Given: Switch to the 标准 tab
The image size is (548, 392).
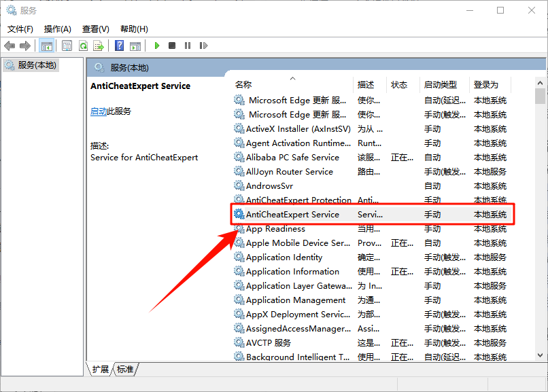Looking at the screenshot, I should (x=125, y=370).
